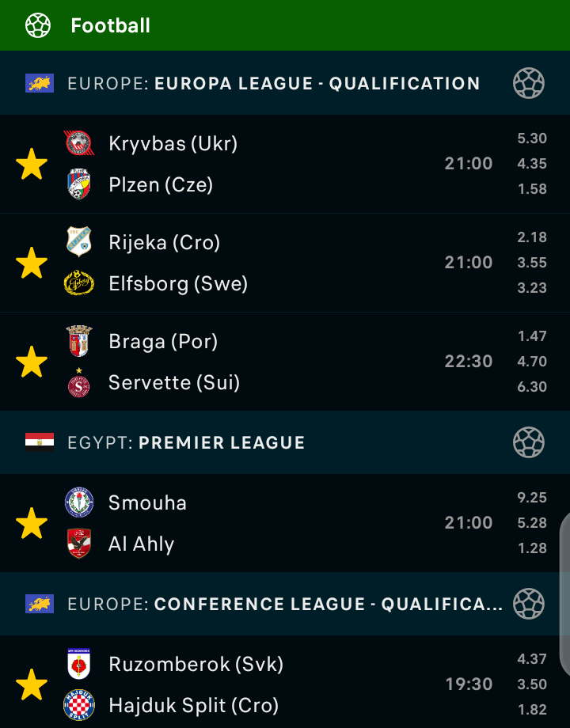This screenshot has height=728, width=570.
Task: Click the Hajduk Split club crest
Action: click(78, 705)
